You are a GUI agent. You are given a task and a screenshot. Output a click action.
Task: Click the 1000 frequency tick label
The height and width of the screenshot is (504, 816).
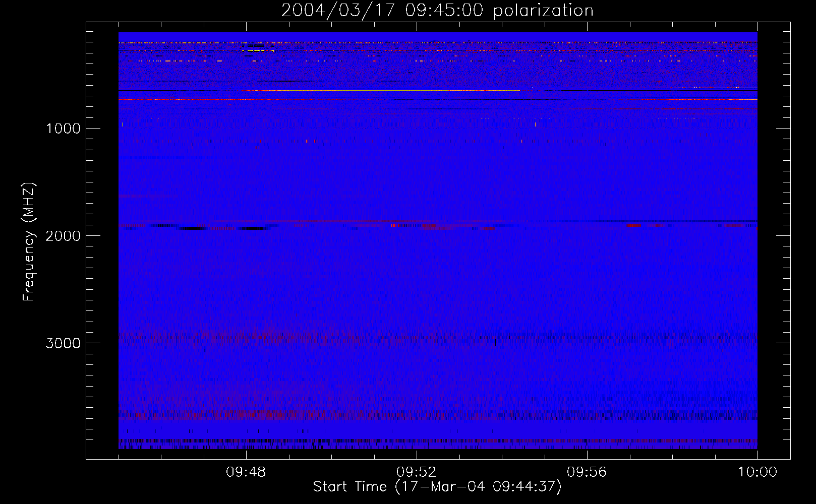63,129
